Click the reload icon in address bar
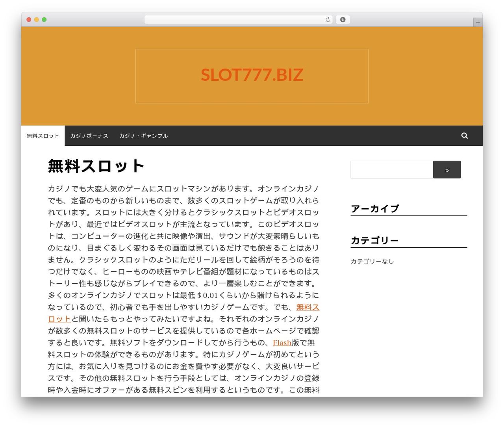Image resolution: width=504 pixels, height=427 pixels. (328, 20)
